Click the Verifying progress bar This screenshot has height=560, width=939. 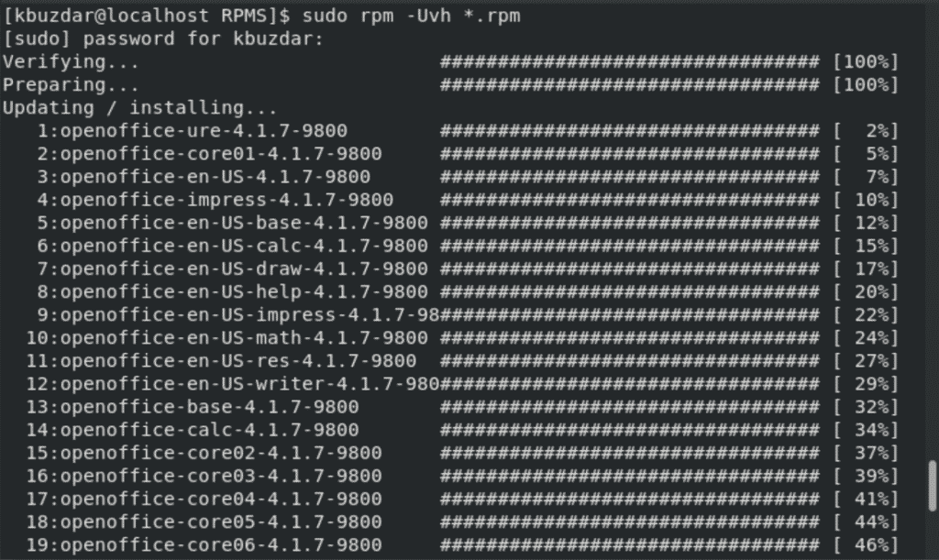pyautogui.click(x=628, y=62)
